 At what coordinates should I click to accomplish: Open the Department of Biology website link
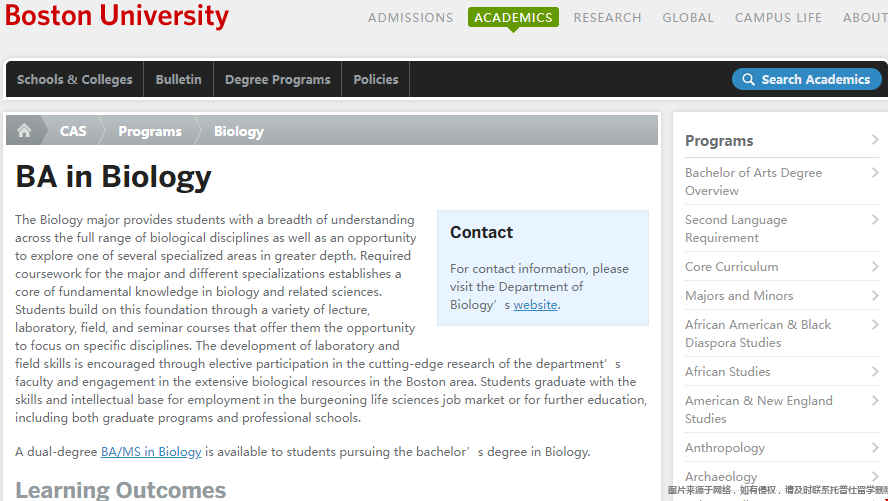point(535,305)
